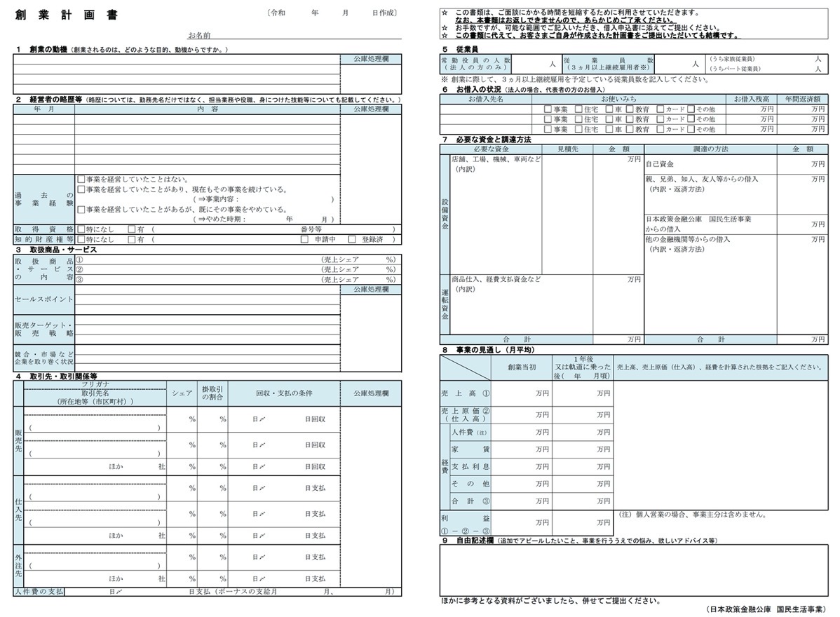Click the 常勤役員の人数 count field

[537, 64]
